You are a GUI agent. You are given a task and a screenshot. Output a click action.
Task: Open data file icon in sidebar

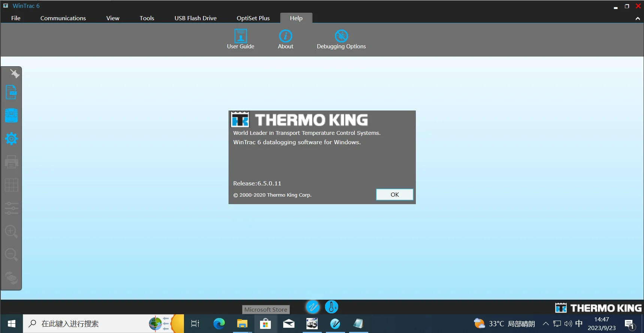point(11,92)
